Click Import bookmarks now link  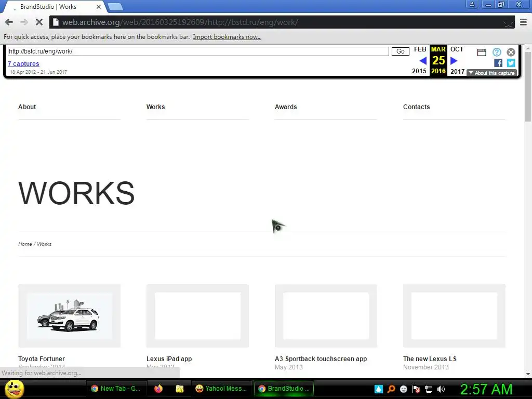pos(227,37)
